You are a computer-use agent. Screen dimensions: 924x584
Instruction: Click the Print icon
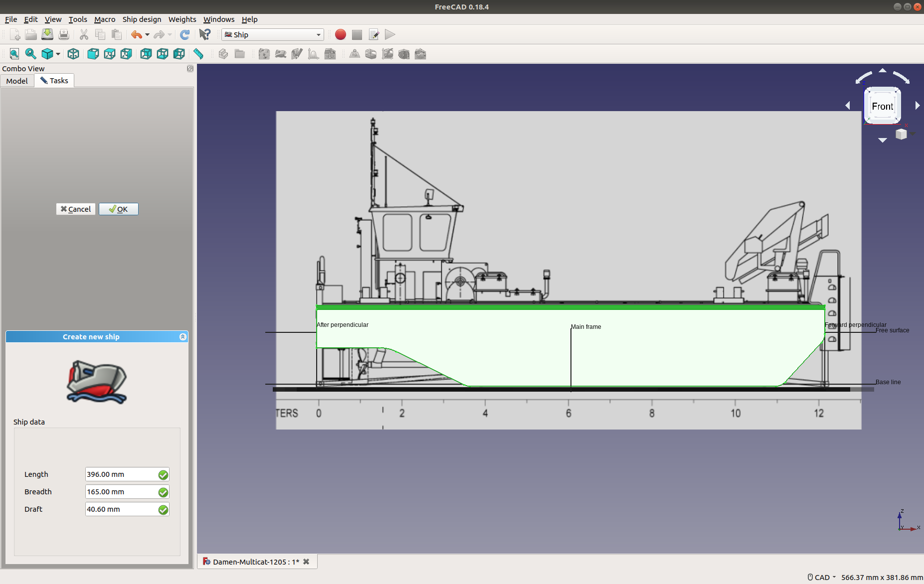click(64, 34)
